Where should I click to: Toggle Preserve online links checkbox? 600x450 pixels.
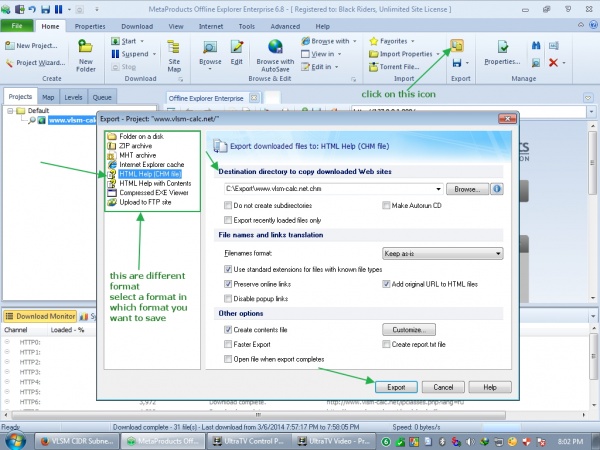click(x=228, y=284)
